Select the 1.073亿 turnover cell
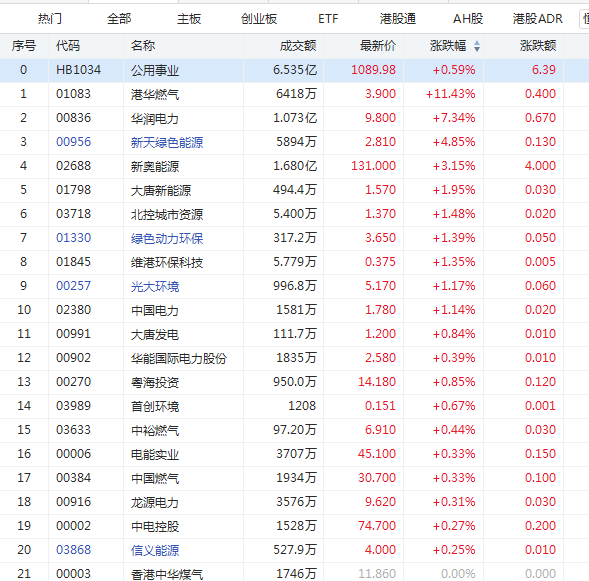This screenshot has height=581, width=589. [x=295, y=118]
